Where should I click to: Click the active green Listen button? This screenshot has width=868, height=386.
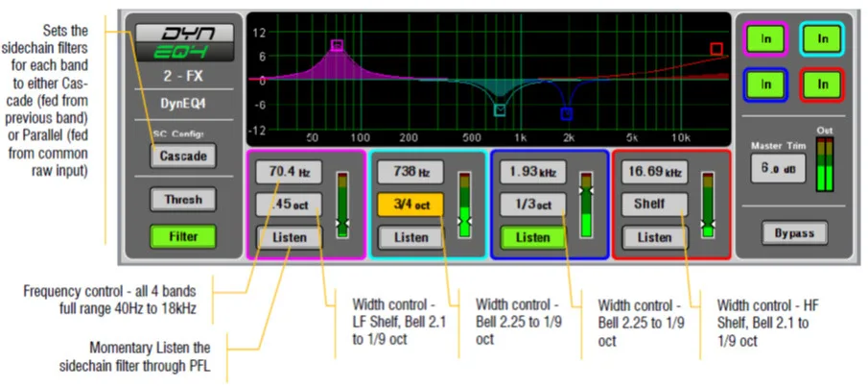tap(533, 237)
